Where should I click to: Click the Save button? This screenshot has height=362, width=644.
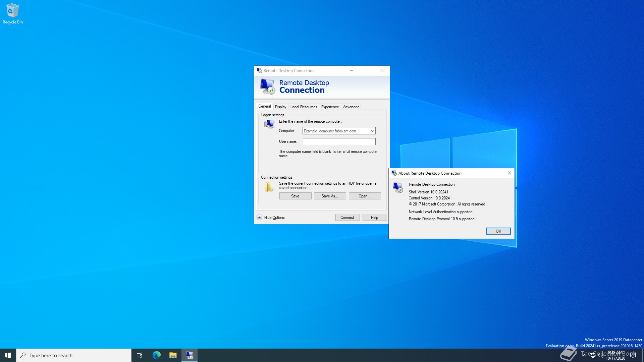(295, 196)
